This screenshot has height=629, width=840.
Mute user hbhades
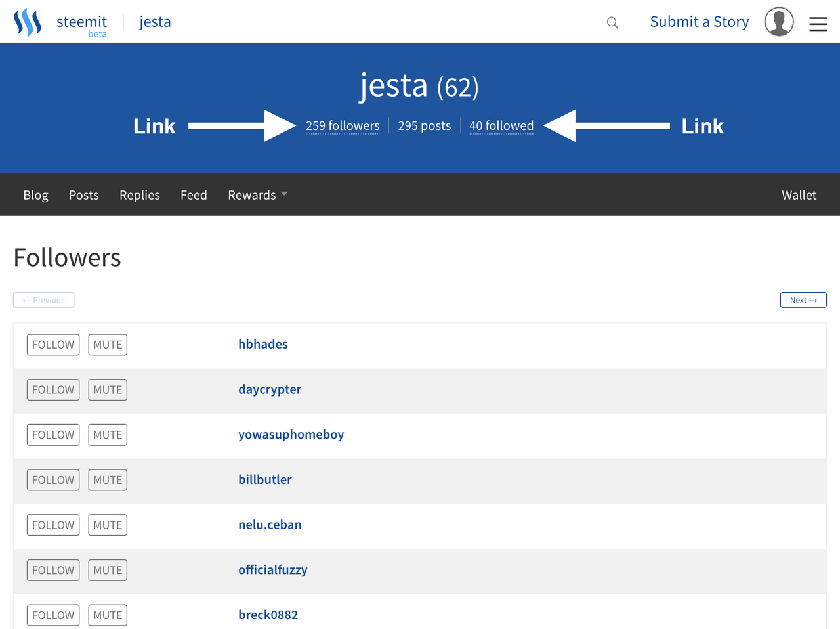[108, 345]
